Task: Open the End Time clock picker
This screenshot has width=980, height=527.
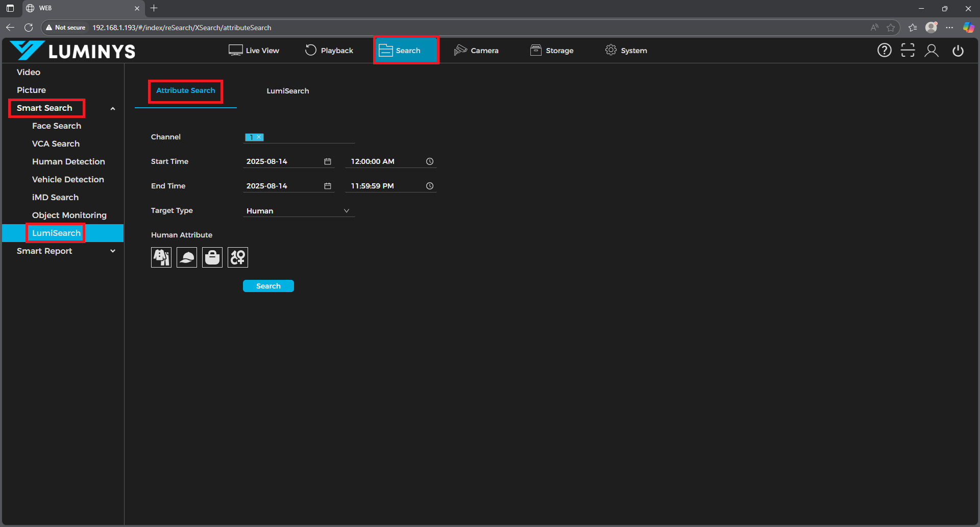Action: tap(430, 186)
